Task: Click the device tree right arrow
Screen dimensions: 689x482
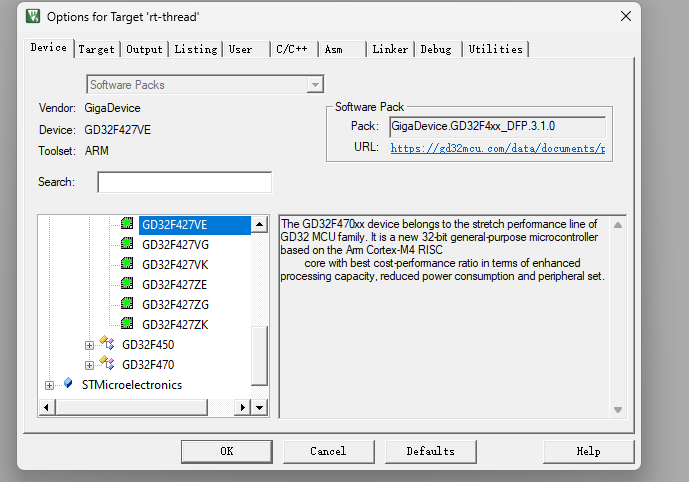Action: tap(242, 407)
